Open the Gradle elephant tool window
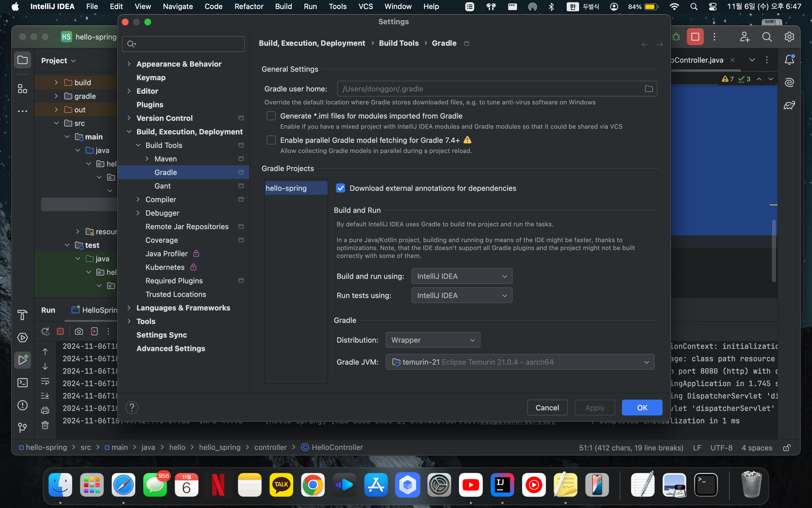This screenshot has width=812, height=508. point(789,105)
